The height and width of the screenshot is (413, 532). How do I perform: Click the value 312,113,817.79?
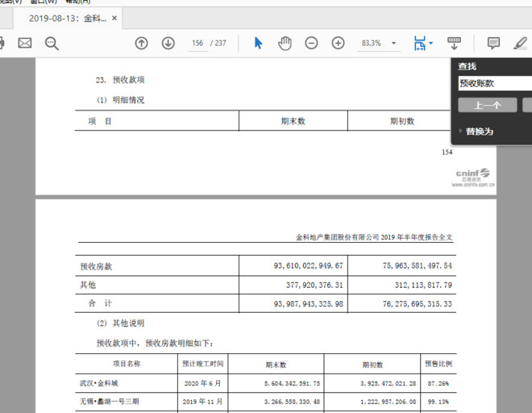[423, 285]
